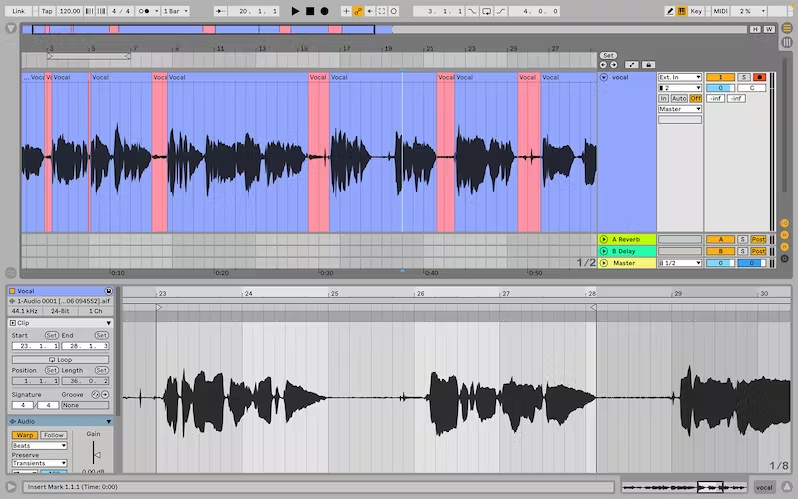798x499 pixels.
Task: Click the vocal track pan control C
Action: 751,88
